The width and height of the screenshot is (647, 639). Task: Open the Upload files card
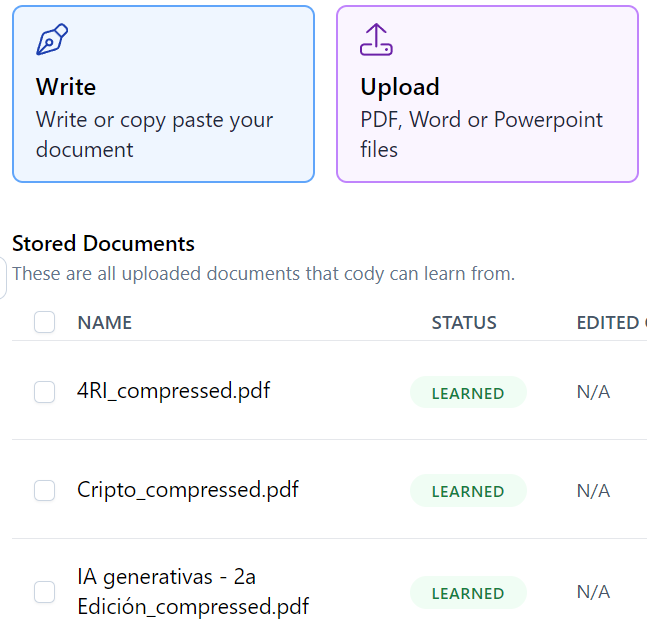[x=488, y=94]
